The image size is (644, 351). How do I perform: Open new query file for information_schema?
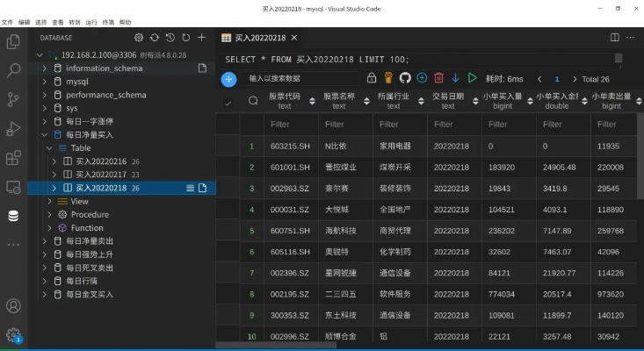click(202, 68)
